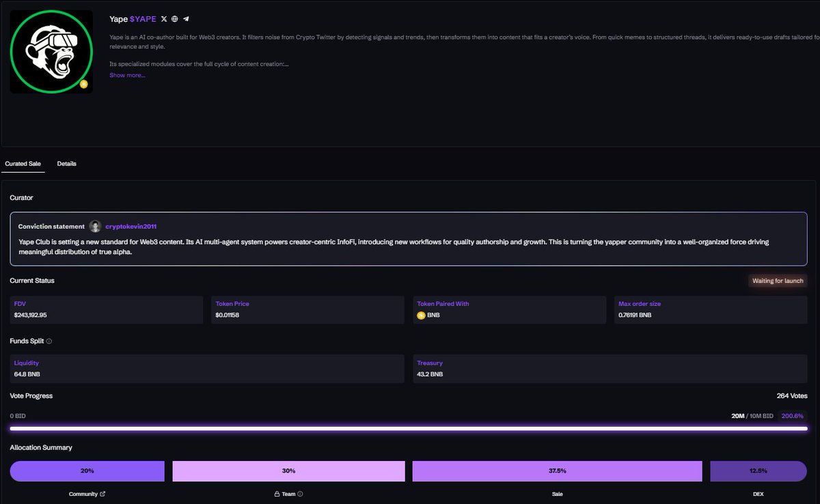This screenshot has width=820, height=504.
Task: Click the BNB badge on the Yape logo
Action: point(83,84)
